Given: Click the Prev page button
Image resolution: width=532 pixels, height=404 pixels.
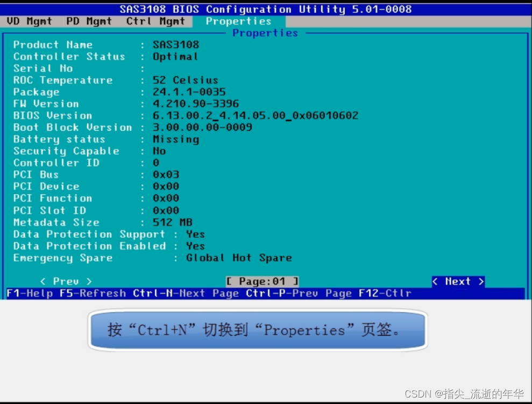Looking at the screenshot, I should [x=66, y=281].
